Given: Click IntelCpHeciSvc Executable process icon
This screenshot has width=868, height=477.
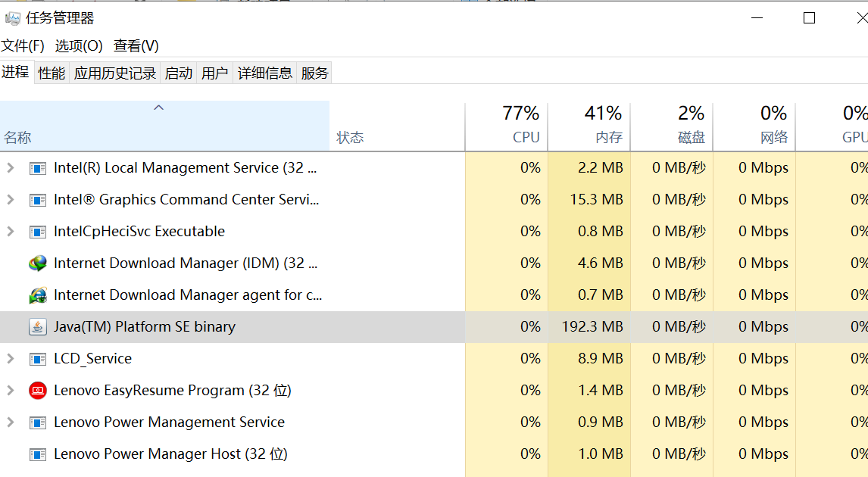Looking at the screenshot, I should [x=38, y=231].
